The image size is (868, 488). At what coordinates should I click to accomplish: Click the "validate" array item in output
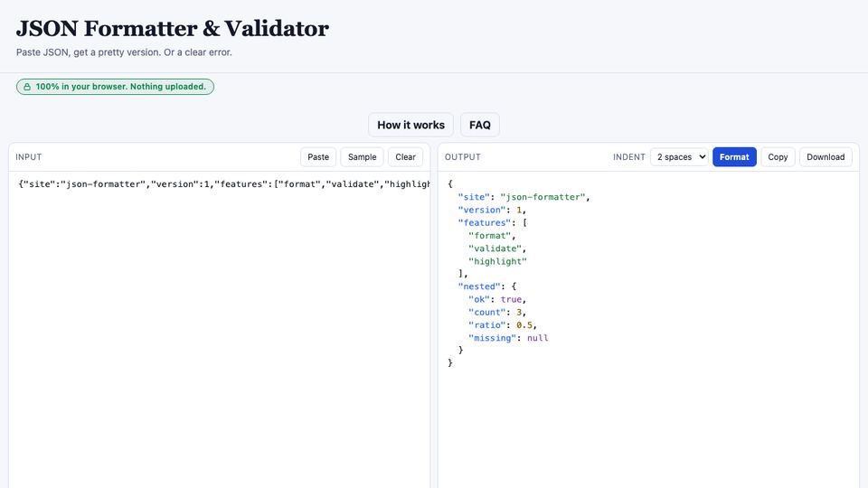point(495,249)
